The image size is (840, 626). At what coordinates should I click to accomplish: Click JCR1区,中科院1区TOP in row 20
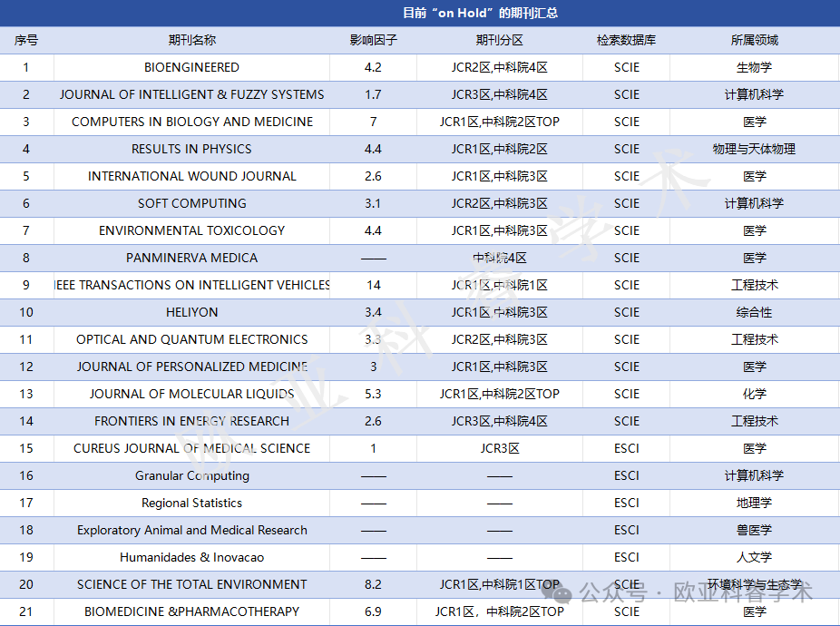pos(499,585)
